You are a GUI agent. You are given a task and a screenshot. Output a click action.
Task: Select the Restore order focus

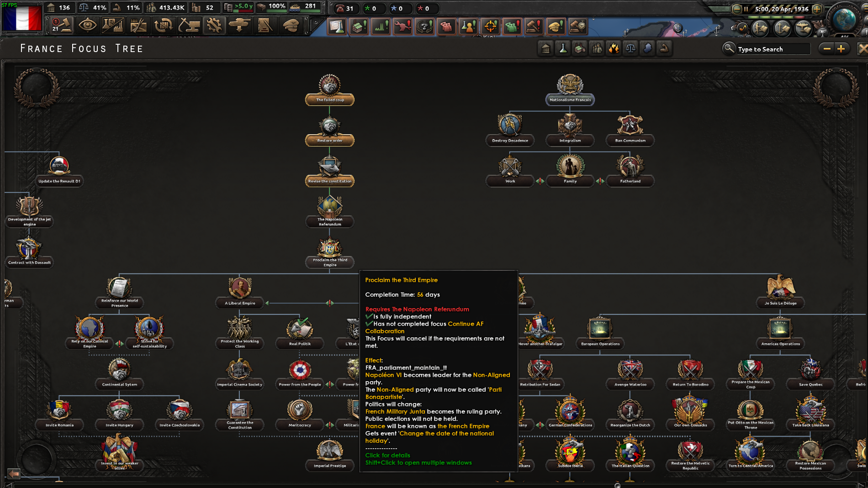329,131
